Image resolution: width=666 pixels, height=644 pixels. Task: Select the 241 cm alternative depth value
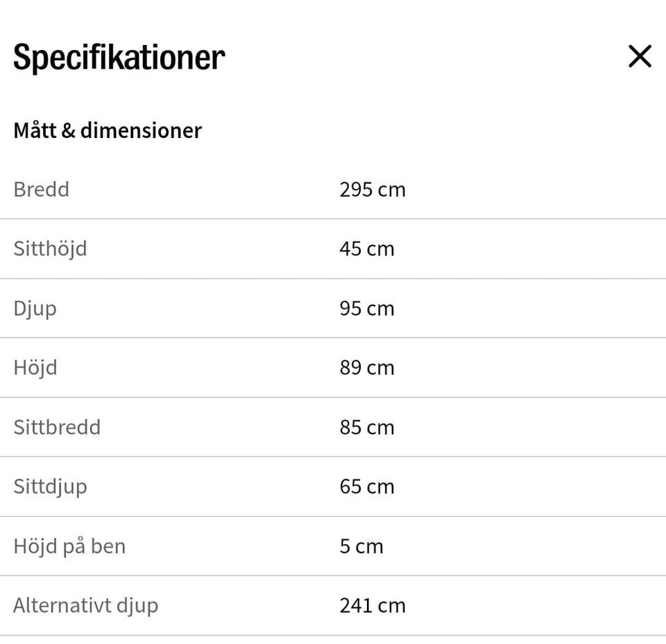coord(373,606)
